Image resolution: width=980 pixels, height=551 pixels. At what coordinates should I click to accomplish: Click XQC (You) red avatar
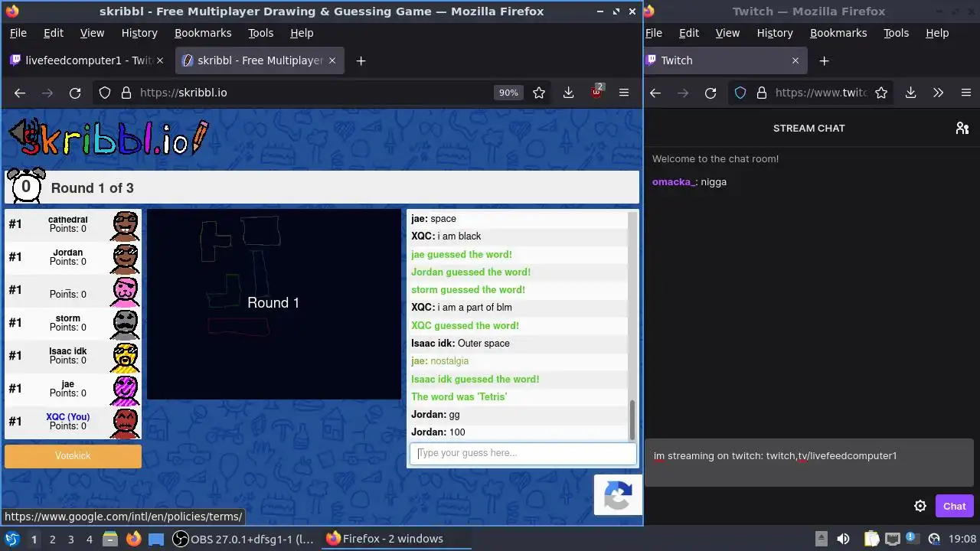[125, 422]
